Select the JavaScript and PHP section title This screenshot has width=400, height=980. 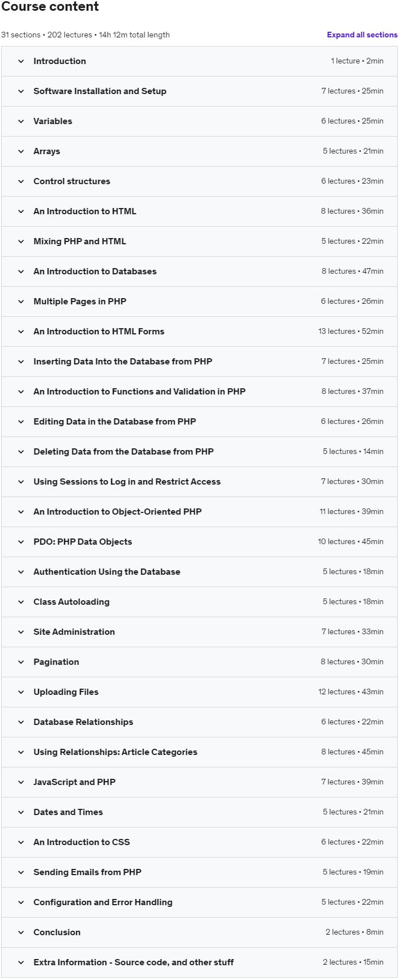(74, 782)
